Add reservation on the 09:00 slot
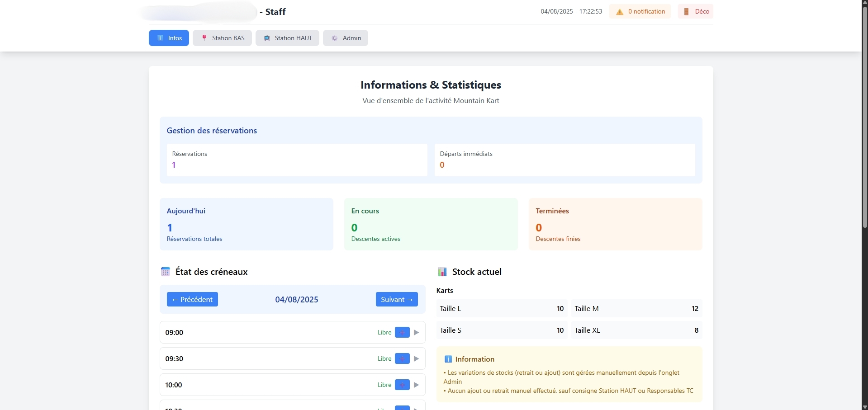This screenshot has height=410, width=868. (x=402, y=332)
